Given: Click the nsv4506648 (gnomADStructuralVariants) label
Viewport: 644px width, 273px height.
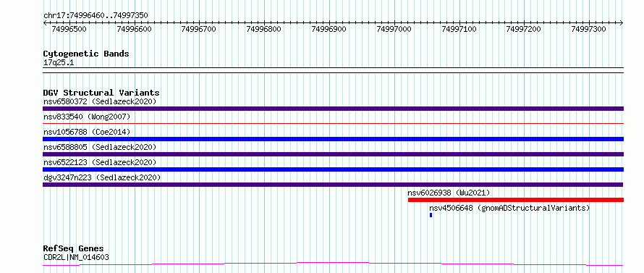Looking at the screenshot, I should tap(509, 208).
